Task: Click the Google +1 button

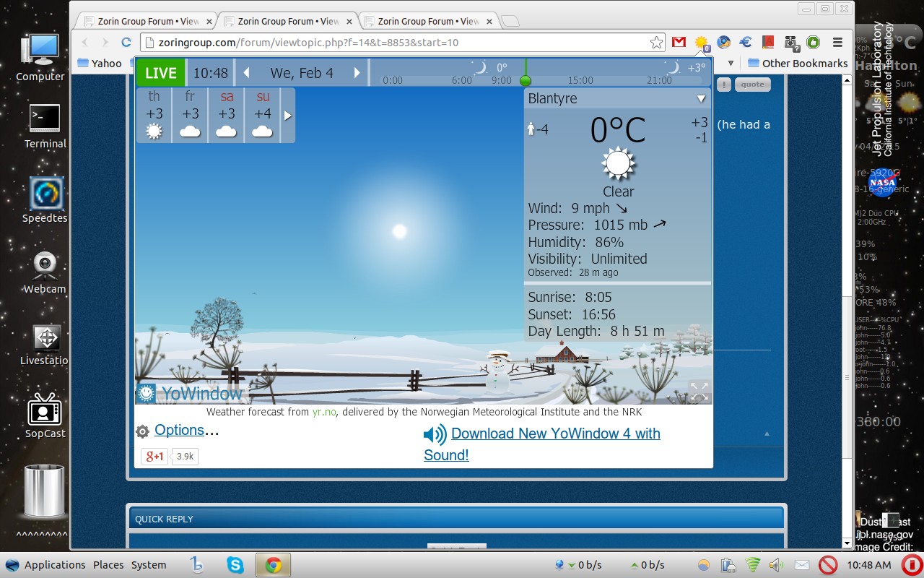Action: tap(154, 456)
